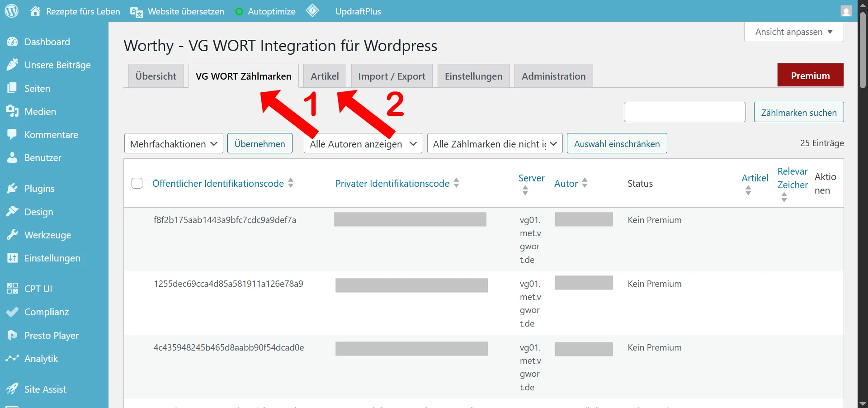Tick the select-all checkbox in table header
Screen dimensions: 868x408
point(137,183)
